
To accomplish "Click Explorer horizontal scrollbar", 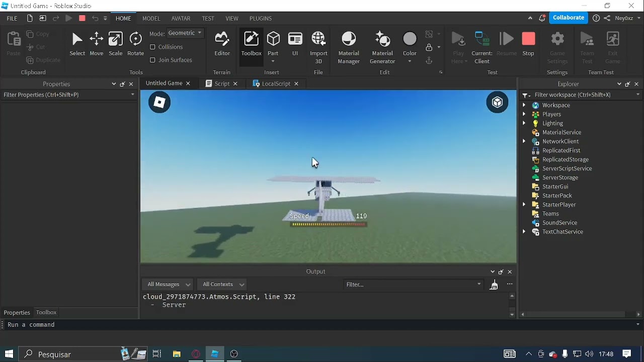I will [576, 314].
